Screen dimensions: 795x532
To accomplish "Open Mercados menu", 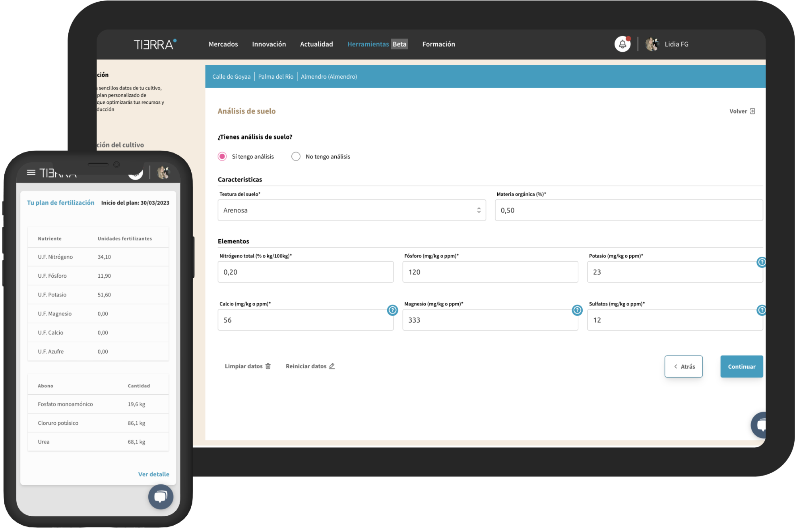I will click(223, 44).
